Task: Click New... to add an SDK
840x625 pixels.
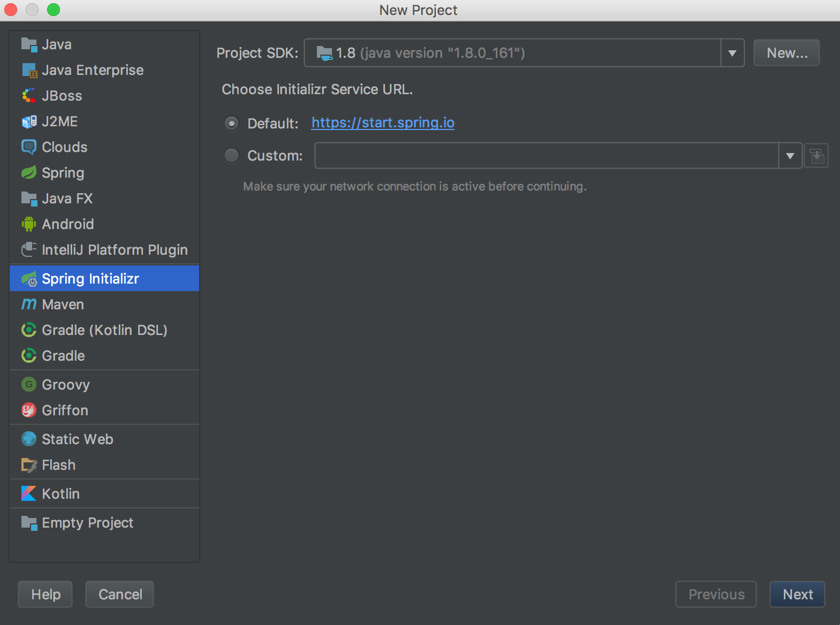Action: [786, 53]
